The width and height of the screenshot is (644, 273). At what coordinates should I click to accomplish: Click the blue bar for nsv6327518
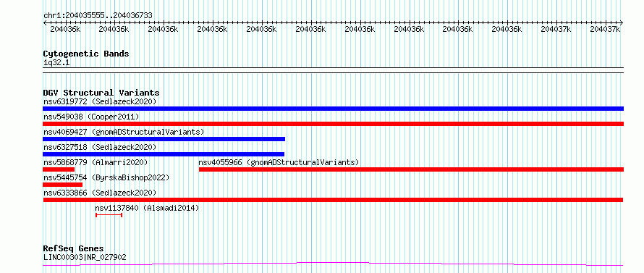pos(164,154)
